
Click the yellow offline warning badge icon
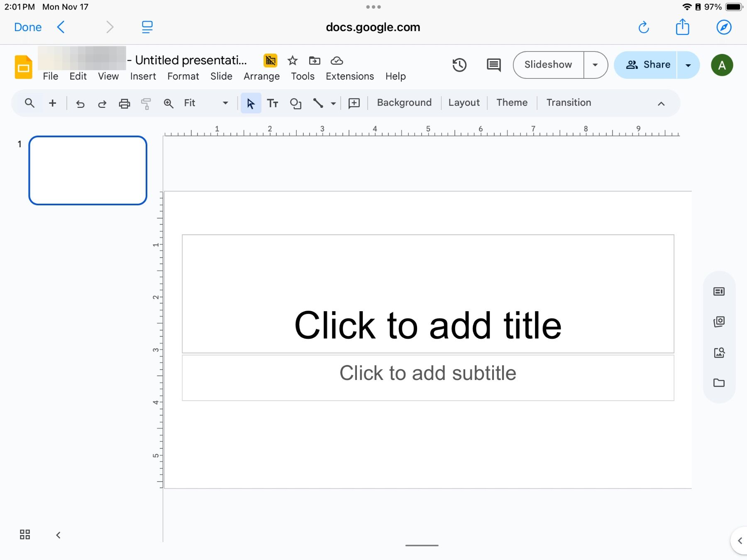(x=271, y=61)
